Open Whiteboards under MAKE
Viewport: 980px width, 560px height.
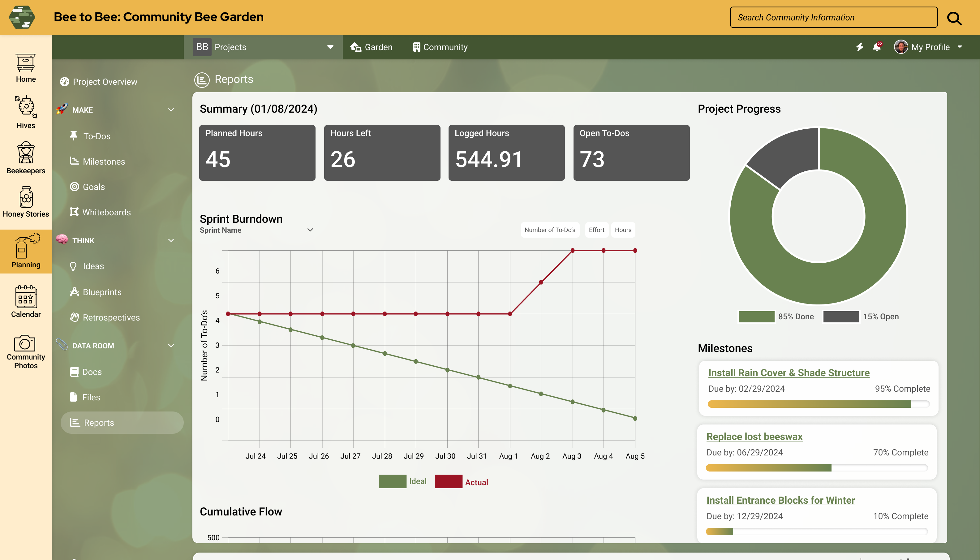(106, 212)
